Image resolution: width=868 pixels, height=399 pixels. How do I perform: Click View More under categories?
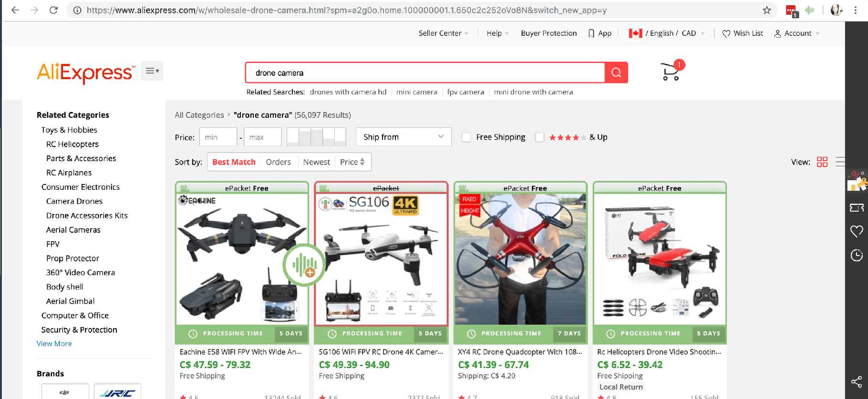point(54,344)
